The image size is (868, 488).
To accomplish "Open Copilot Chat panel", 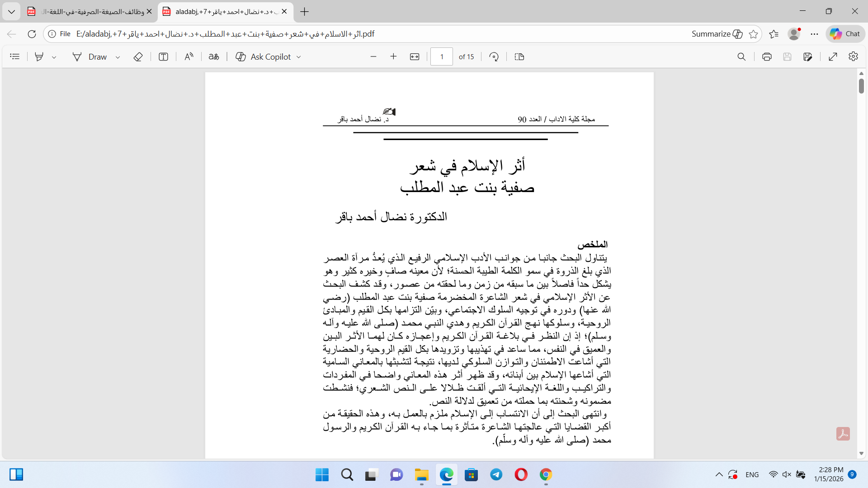I will click(x=845, y=34).
